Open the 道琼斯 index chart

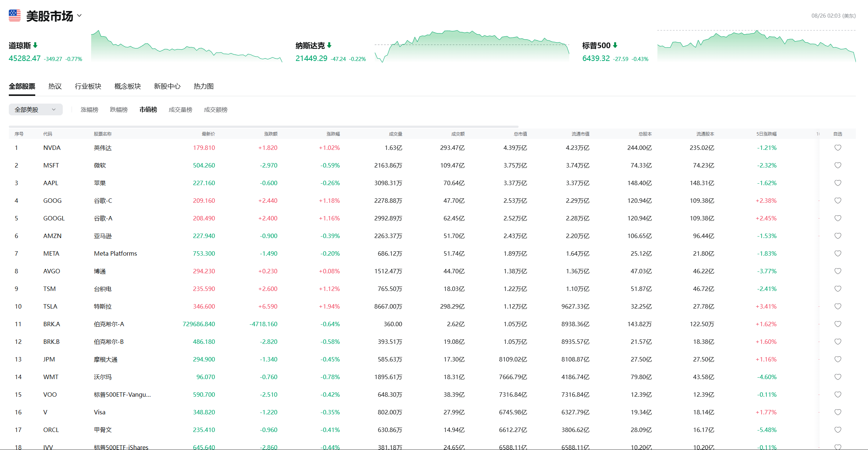coord(186,46)
